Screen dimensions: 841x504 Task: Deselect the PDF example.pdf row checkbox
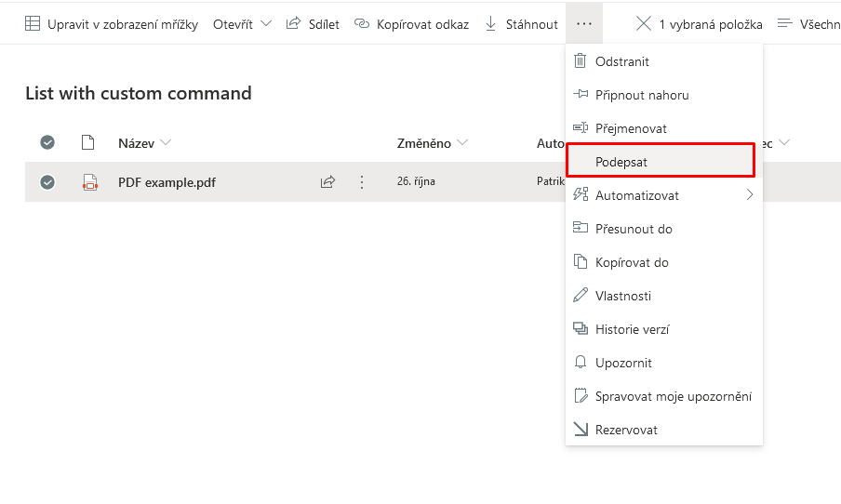[47, 182]
